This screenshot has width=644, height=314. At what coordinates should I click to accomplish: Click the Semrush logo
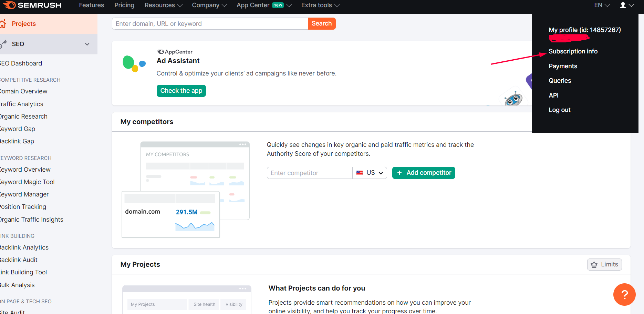tap(33, 5)
